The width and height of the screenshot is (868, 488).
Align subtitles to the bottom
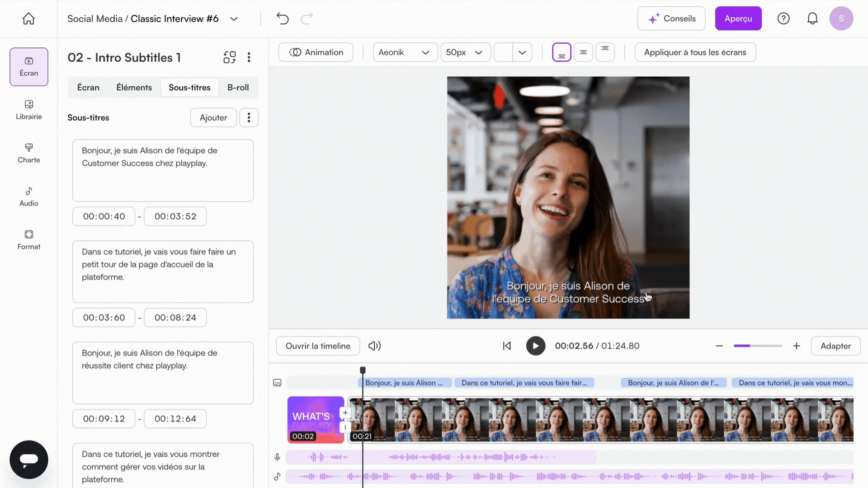click(561, 52)
